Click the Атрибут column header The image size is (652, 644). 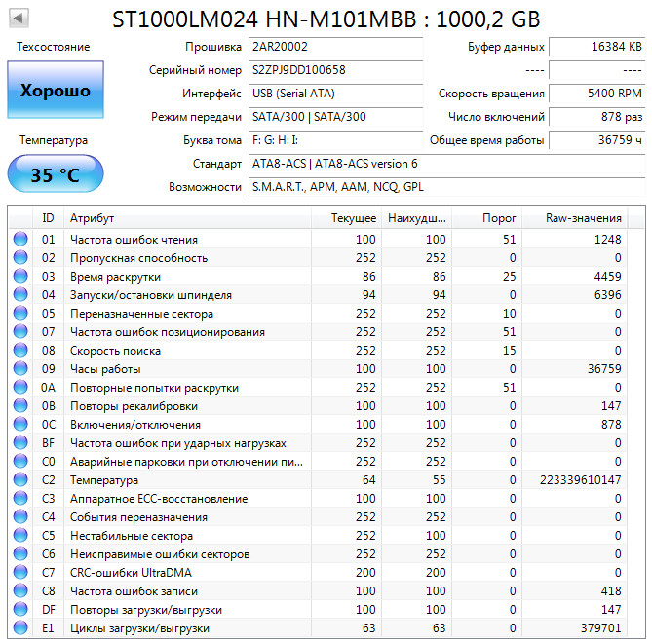pos(187,218)
